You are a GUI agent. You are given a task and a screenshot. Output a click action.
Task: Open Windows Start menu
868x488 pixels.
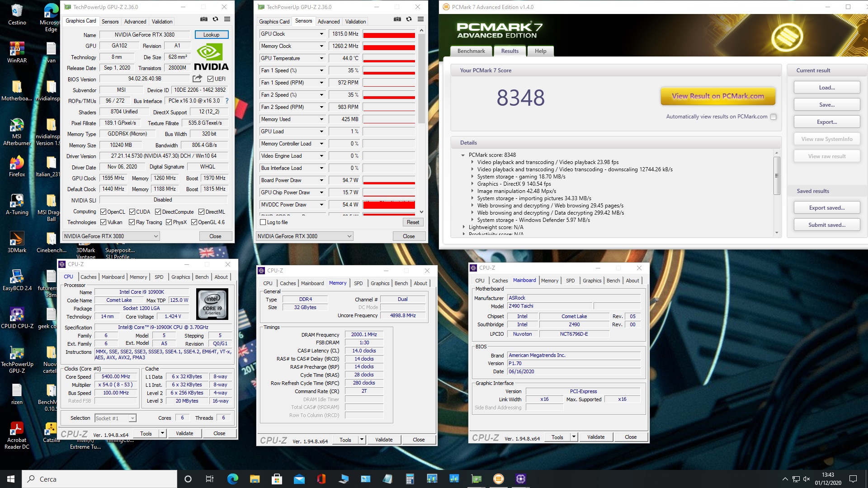[11, 479]
